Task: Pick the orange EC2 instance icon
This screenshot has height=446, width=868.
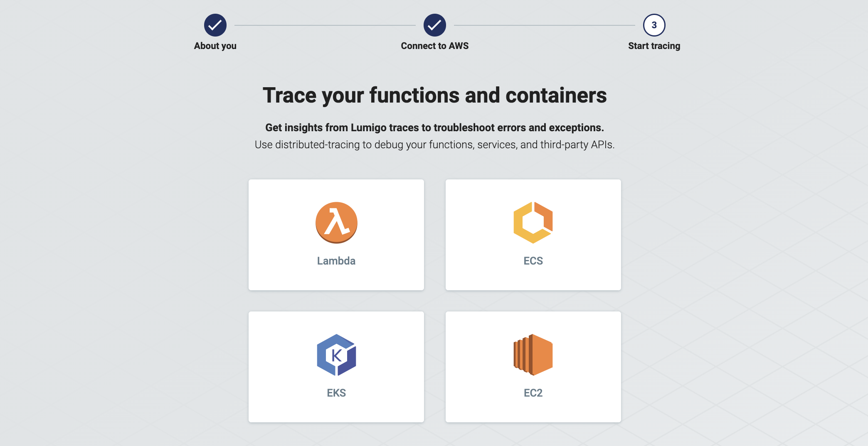Action: 533,355
